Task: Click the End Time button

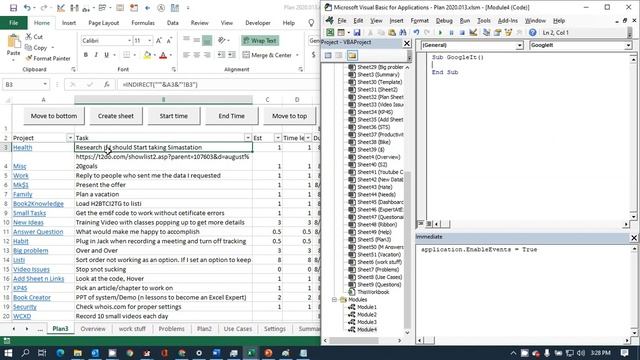Action: [231, 116]
